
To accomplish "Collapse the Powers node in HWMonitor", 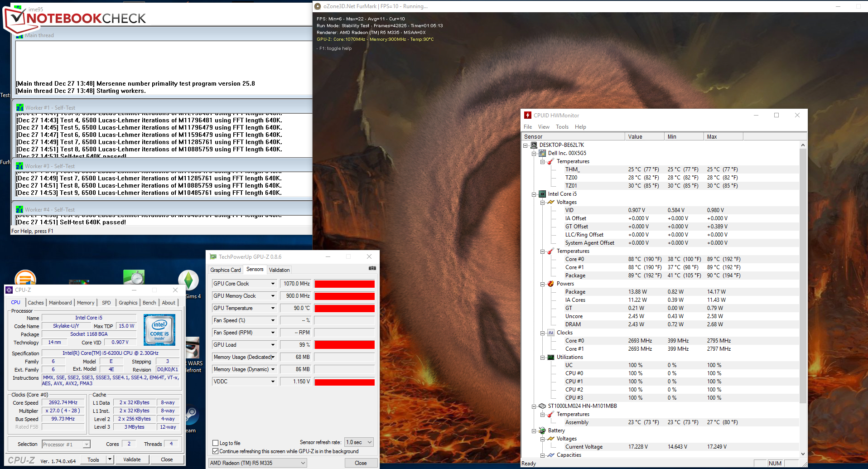I will coord(543,284).
